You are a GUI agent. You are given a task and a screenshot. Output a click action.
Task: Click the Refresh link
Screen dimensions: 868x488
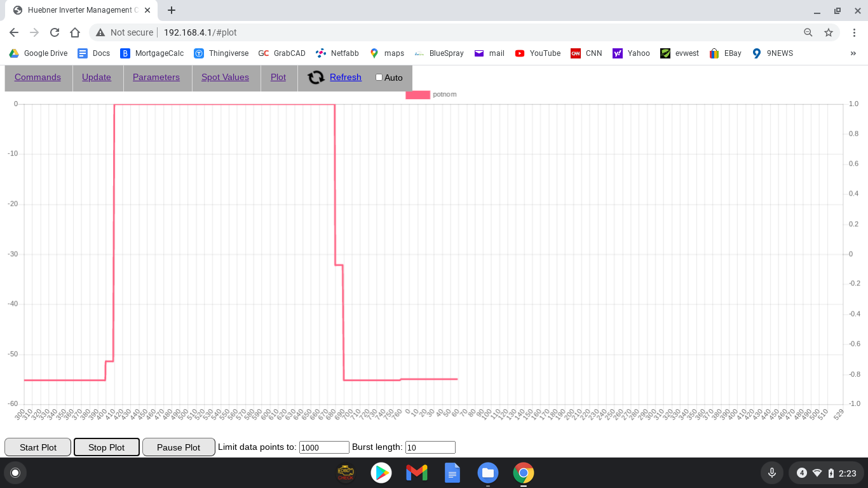click(x=346, y=78)
